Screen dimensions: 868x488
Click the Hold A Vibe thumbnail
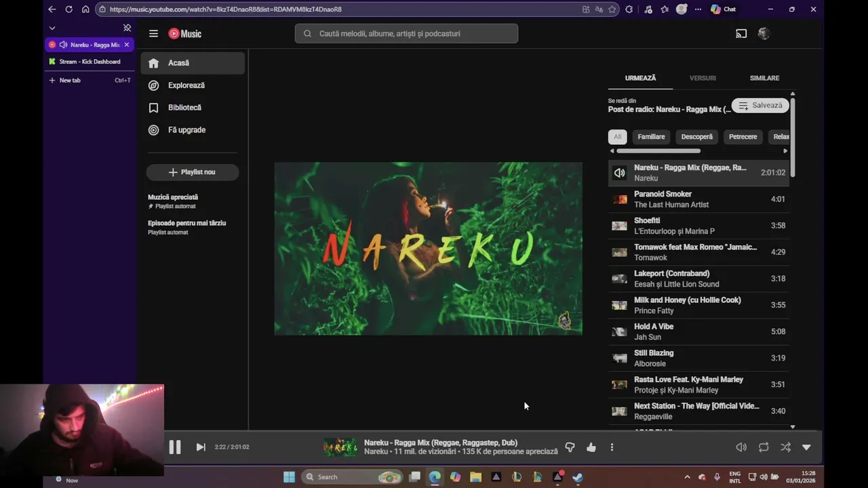[619, 331]
